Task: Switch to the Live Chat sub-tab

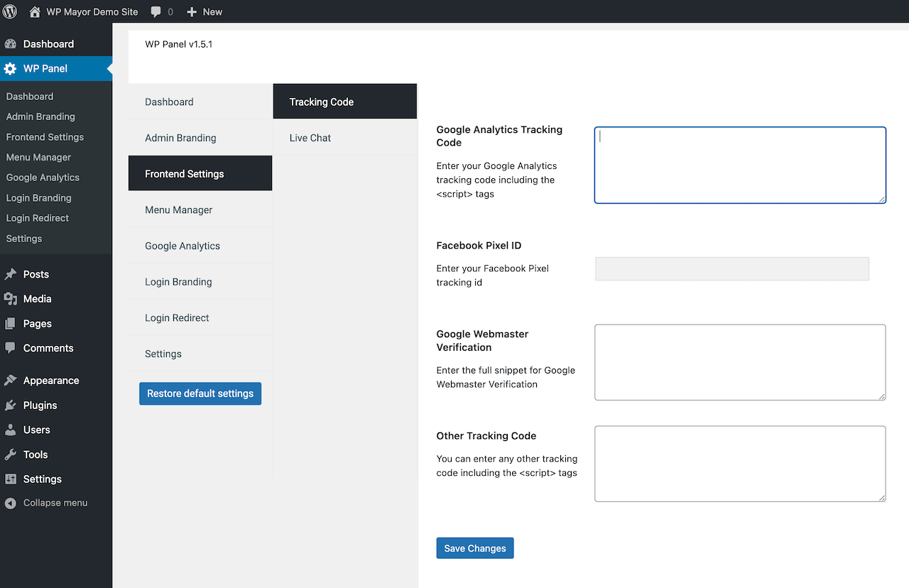Action: coord(345,138)
